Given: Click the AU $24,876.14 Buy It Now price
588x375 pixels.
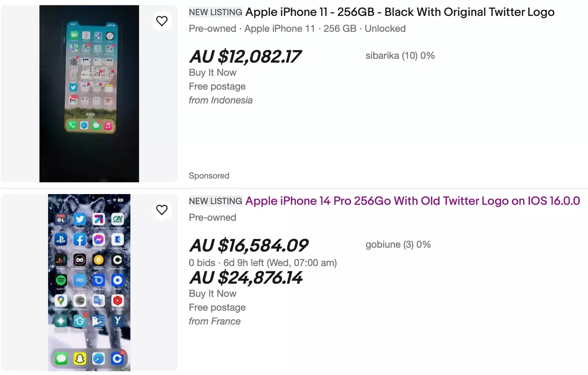Looking at the screenshot, I should 246,278.
